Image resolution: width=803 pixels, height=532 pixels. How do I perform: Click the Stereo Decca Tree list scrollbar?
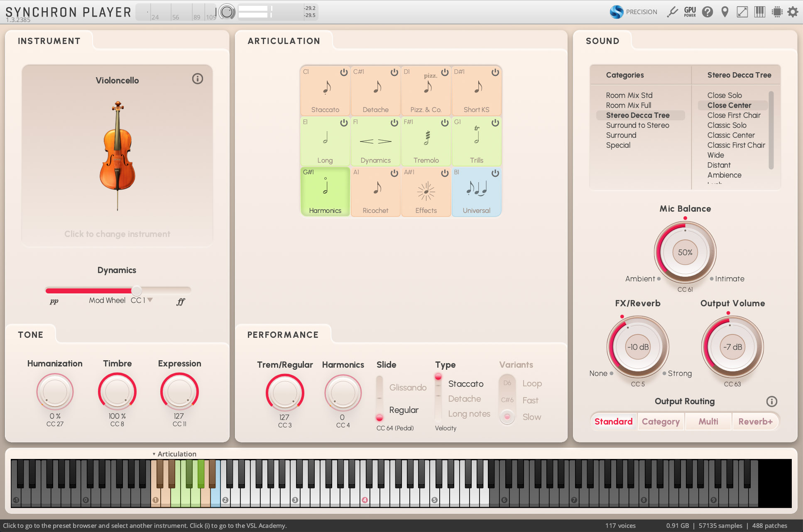click(x=771, y=130)
